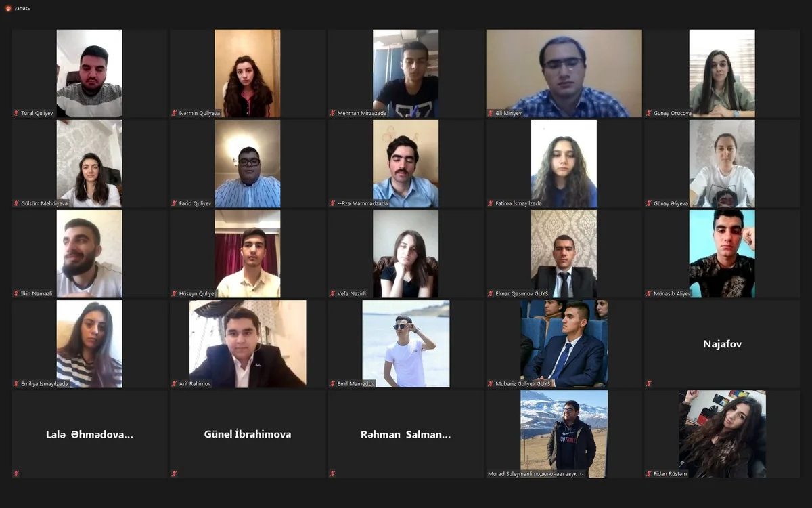Select Emil Məmmədov's beach photo tile
This screenshot has height=508, width=812.
pyautogui.click(x=406, y=344)
